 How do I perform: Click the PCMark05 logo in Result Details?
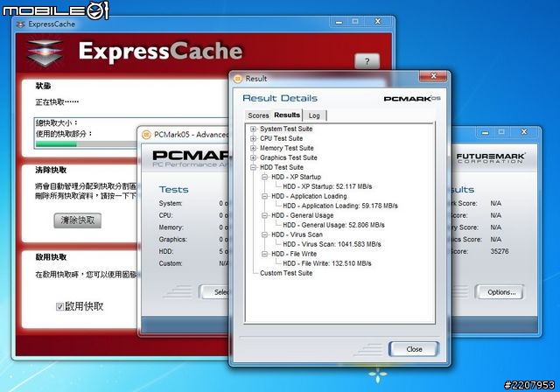[412, 99]
